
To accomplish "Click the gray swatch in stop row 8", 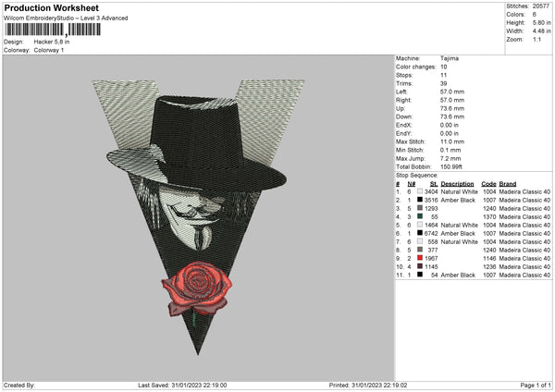I will (x=420, y=250).
